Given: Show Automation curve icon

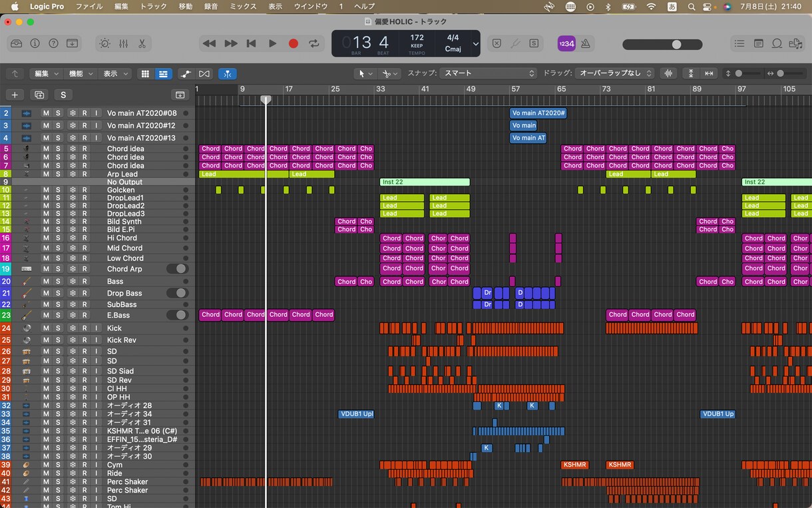Looking at the screenshot, I should 186,73.
